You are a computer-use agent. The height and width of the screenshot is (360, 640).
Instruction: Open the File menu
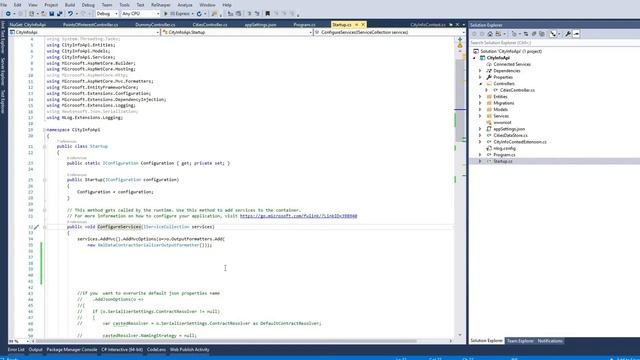click(4, 5)
